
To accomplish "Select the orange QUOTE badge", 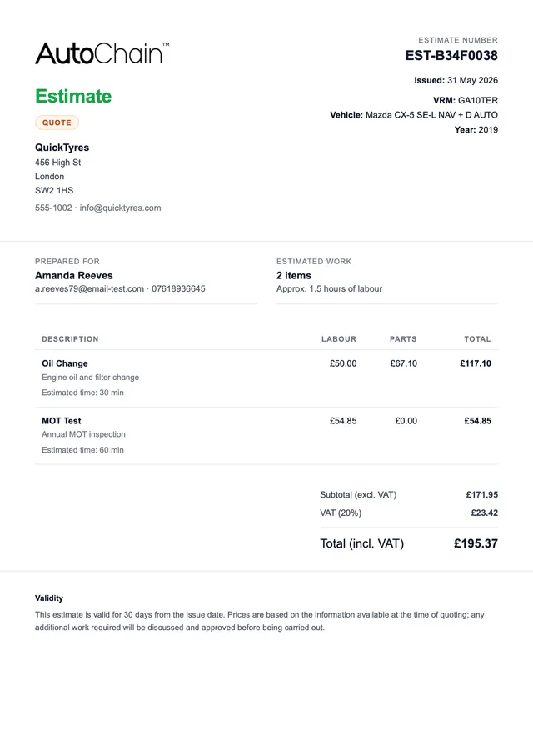I will [x=57, y=123].
